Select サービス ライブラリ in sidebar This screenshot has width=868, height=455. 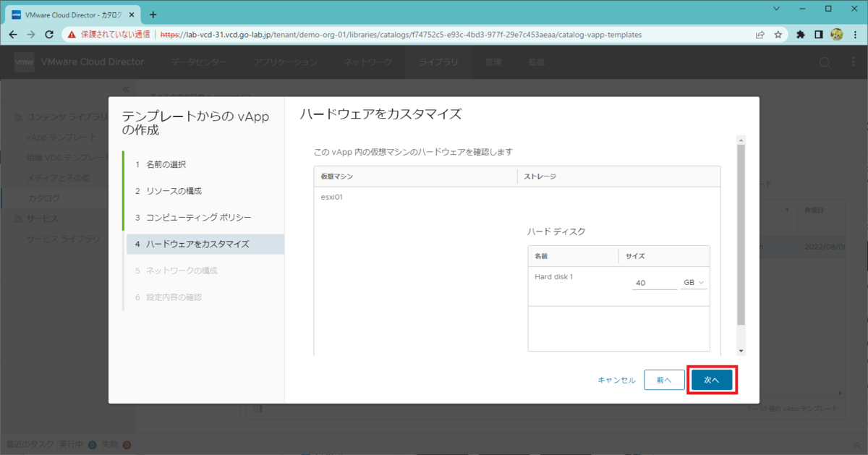point(63,239)
